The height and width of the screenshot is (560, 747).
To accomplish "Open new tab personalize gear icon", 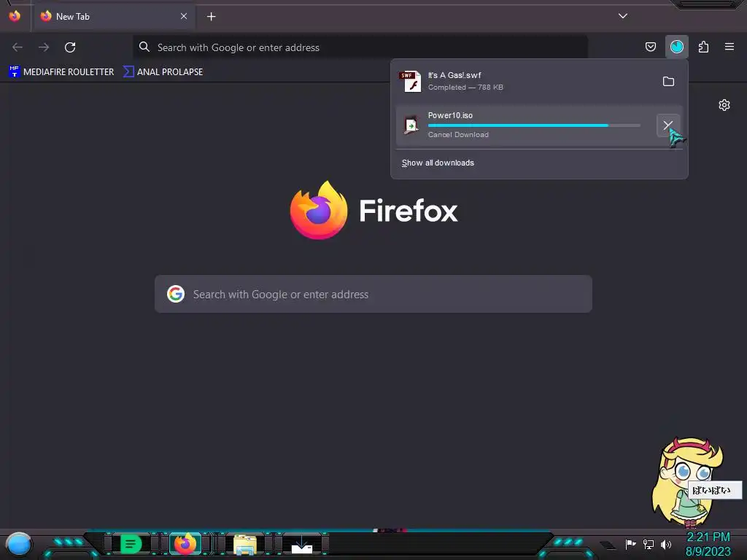I will point(724,105).
